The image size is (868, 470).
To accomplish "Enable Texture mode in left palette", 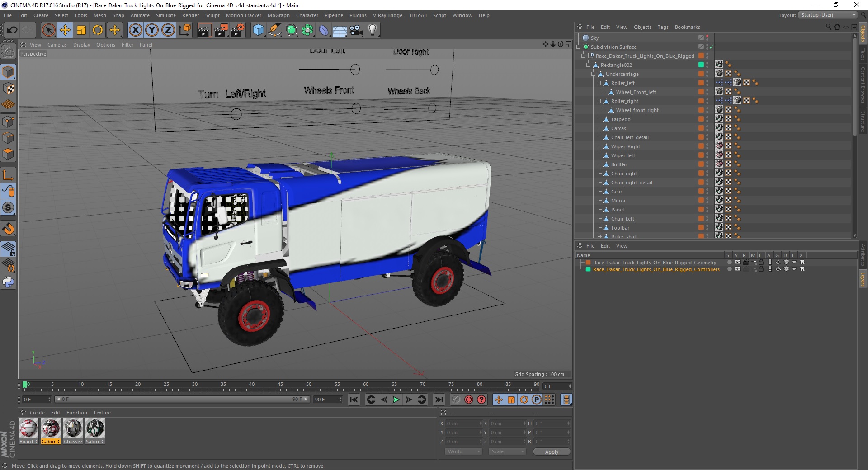I will click(8, 89).
